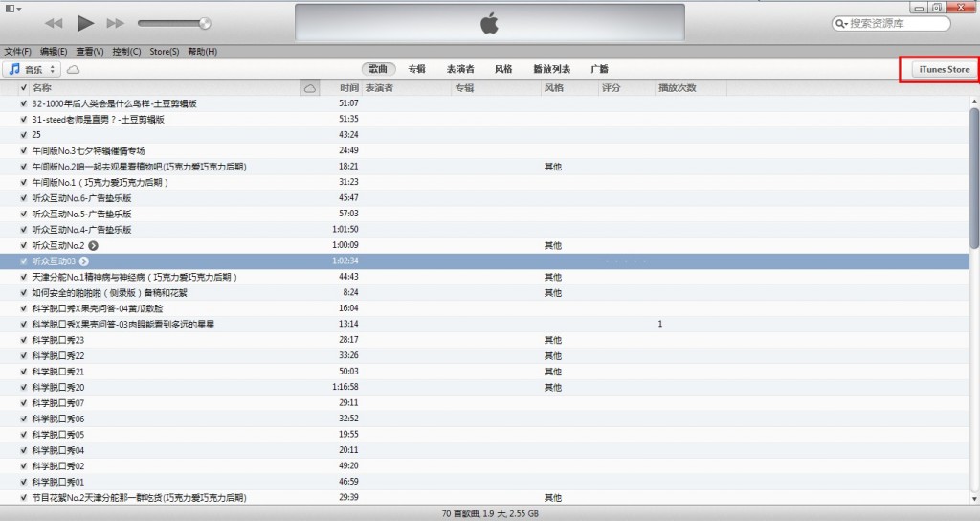Switch to the 专辑 tab
The height and width of the screenshot is (521, 980).
pyautogui.click(x=417, y=69)
